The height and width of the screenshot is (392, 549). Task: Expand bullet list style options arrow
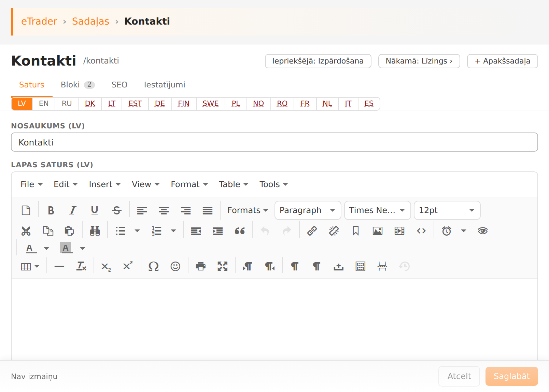pyautogui.click(x=137, y=231)
